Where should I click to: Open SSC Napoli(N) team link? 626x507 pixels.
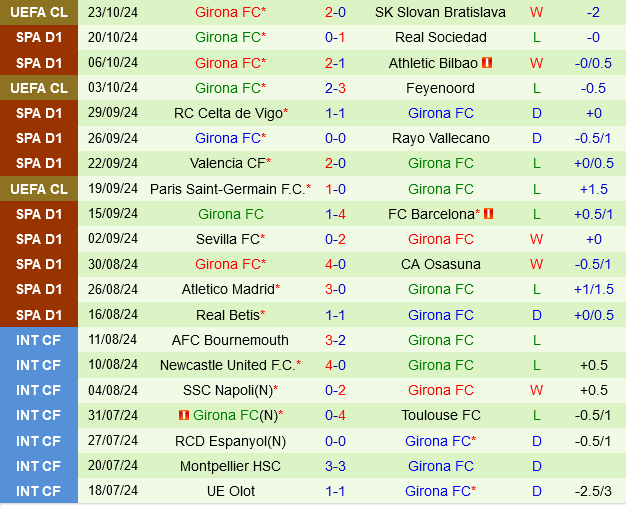227,390
